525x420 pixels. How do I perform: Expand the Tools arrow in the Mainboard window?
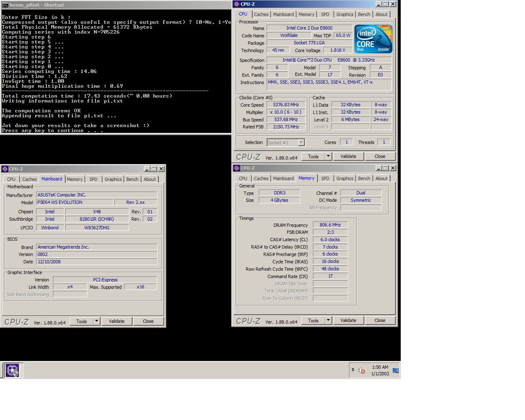point(96,321)
